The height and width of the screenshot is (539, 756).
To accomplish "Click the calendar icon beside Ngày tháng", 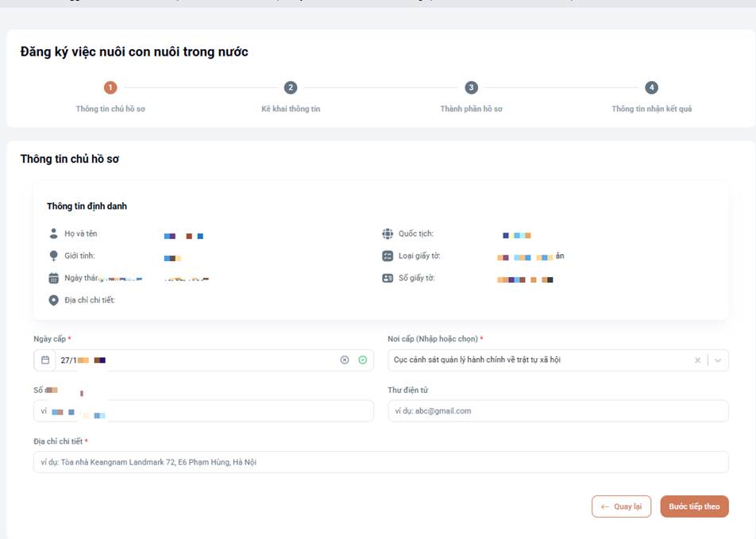I will pos(53,278).
